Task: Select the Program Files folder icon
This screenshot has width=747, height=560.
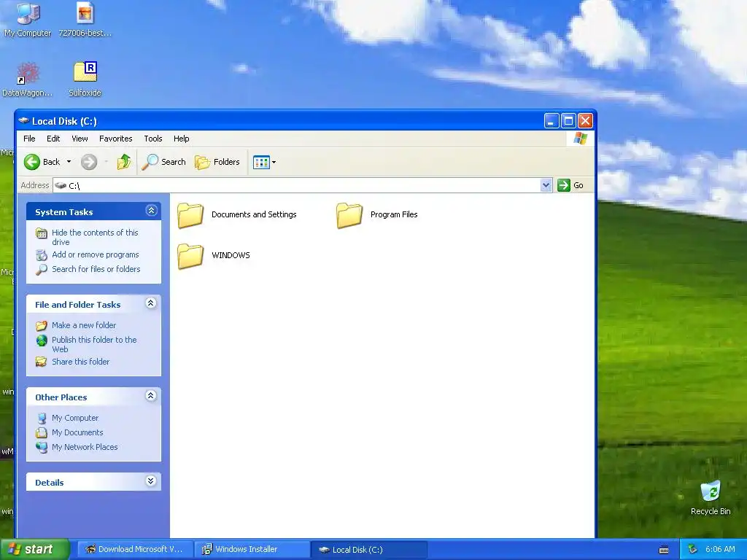Action: coord(349,215)
